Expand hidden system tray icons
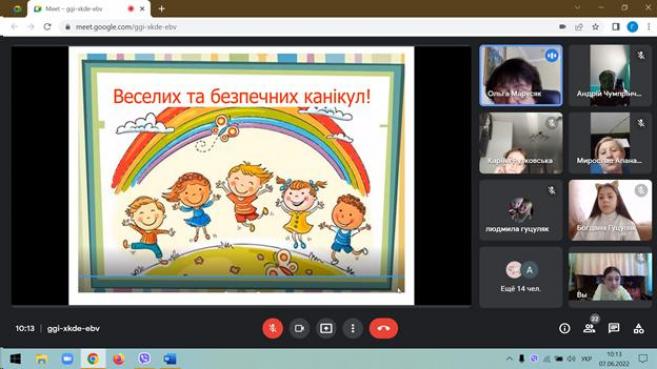 click(509, 359)
